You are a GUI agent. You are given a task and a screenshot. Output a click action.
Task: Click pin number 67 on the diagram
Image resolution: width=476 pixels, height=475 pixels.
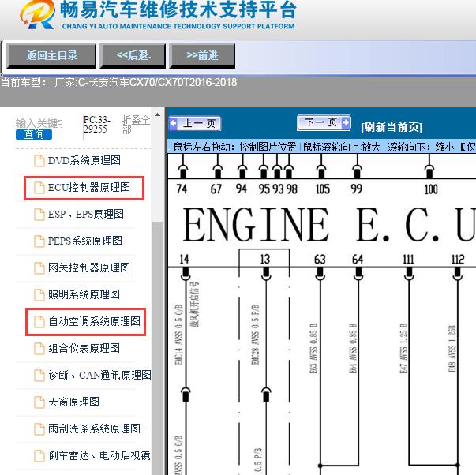coord(216,189)
